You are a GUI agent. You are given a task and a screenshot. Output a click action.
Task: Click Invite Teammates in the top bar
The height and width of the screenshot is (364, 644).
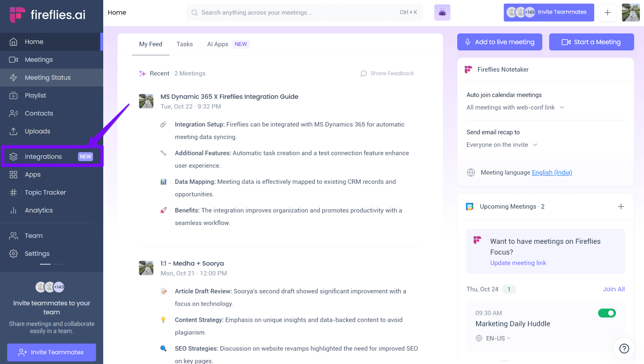click(x=549, y=12)
